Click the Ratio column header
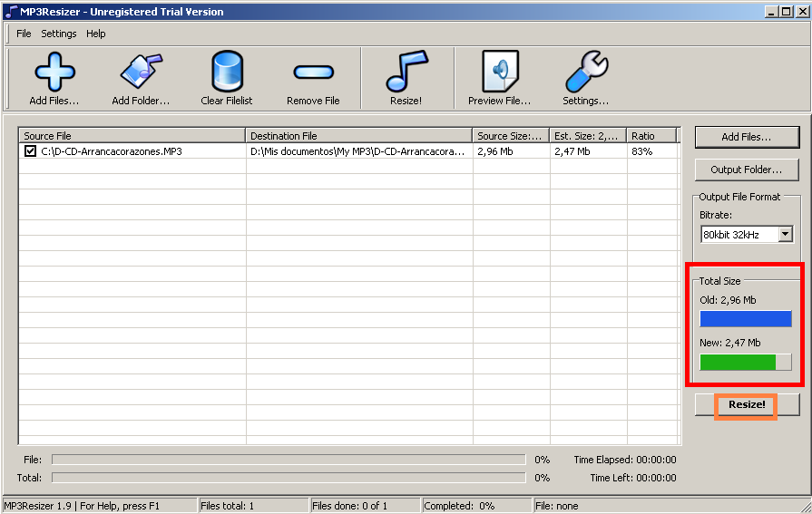Screen dimensions: 812x514 [x=651, y=136]
